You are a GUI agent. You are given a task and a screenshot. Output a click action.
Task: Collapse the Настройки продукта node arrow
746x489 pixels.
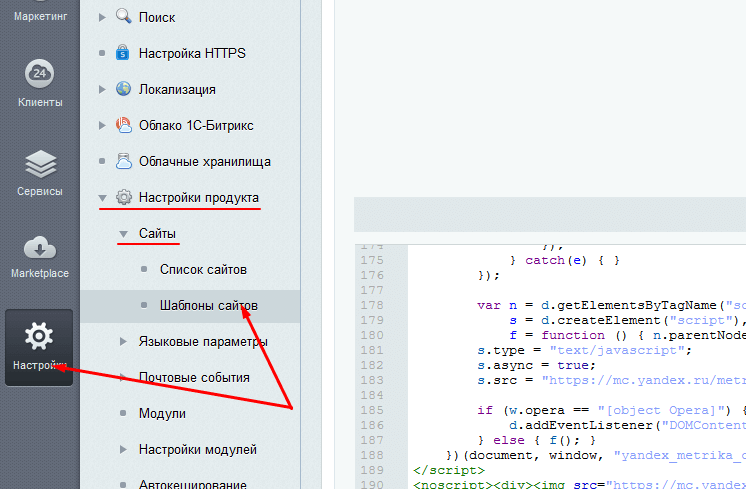(x=102, y=197)
